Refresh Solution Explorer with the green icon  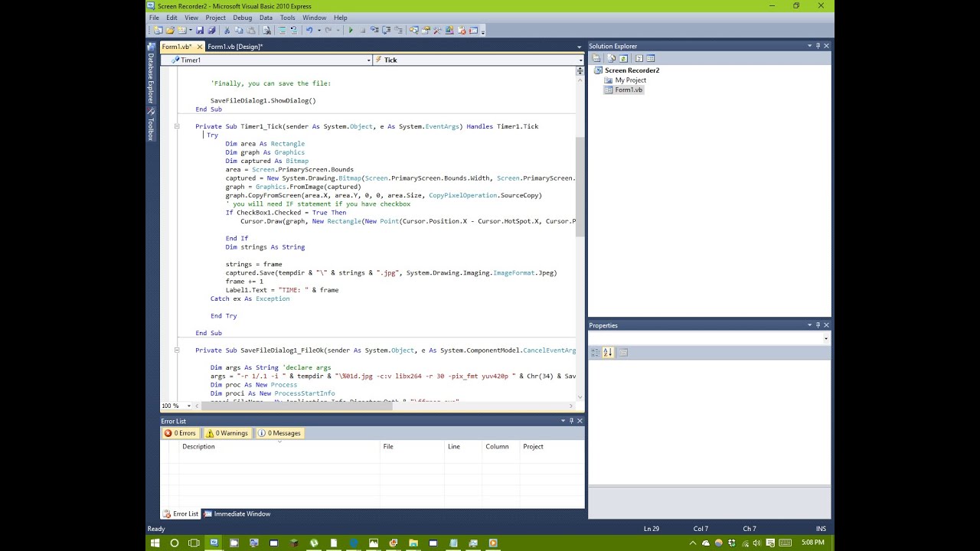[623, 58]
